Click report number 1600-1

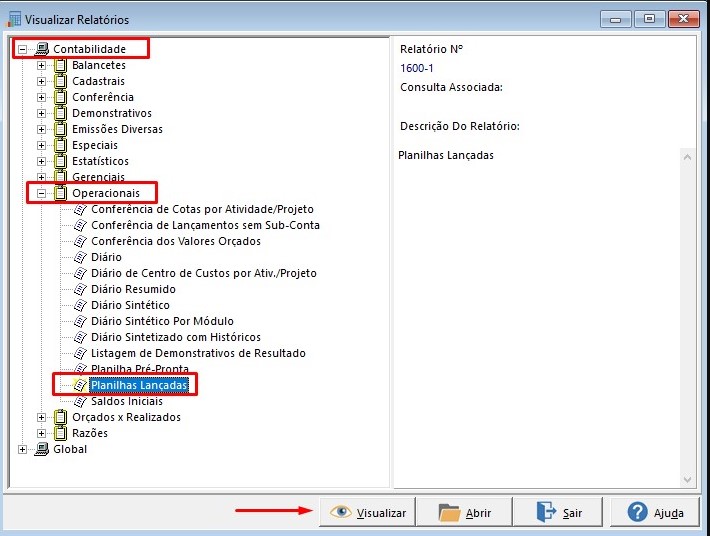click(x=417, y=68)
